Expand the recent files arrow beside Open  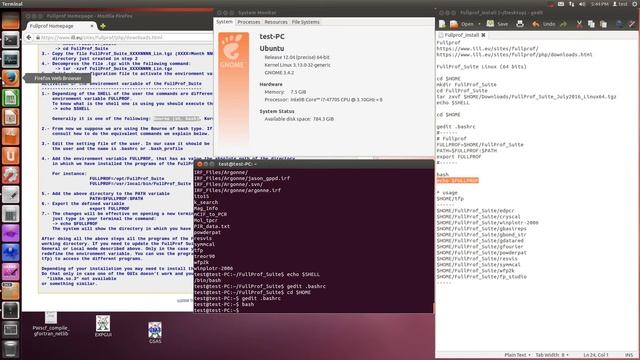coord(479,24)
